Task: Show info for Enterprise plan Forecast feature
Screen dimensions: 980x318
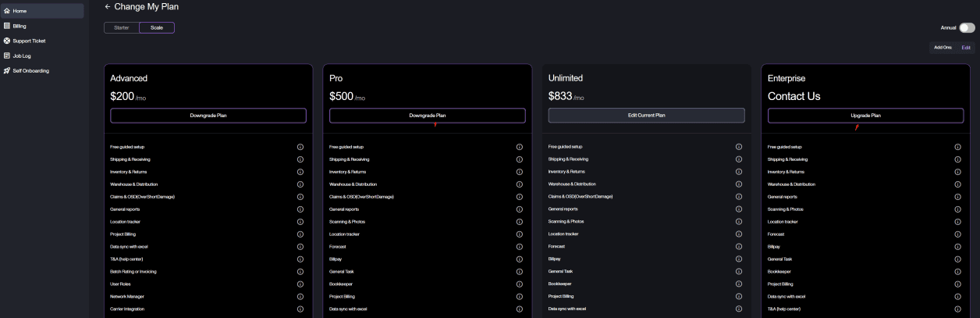Action: (x=958, y=234)
